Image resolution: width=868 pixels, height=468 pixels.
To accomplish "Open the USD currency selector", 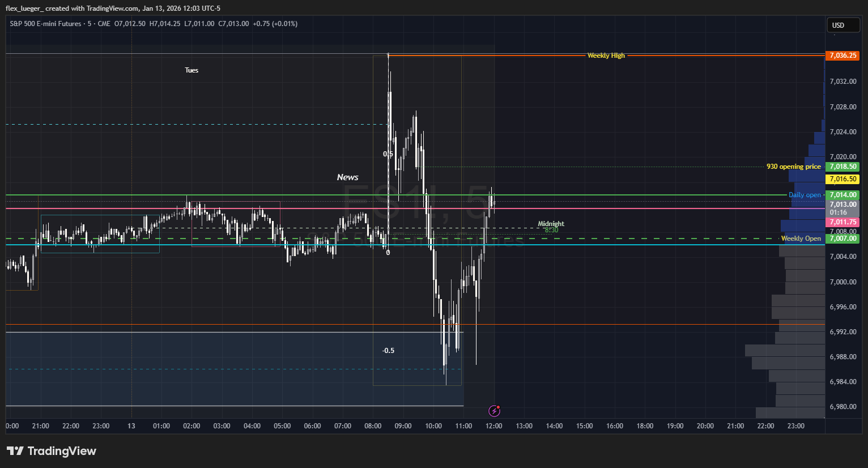I will (x=843, y=25).
